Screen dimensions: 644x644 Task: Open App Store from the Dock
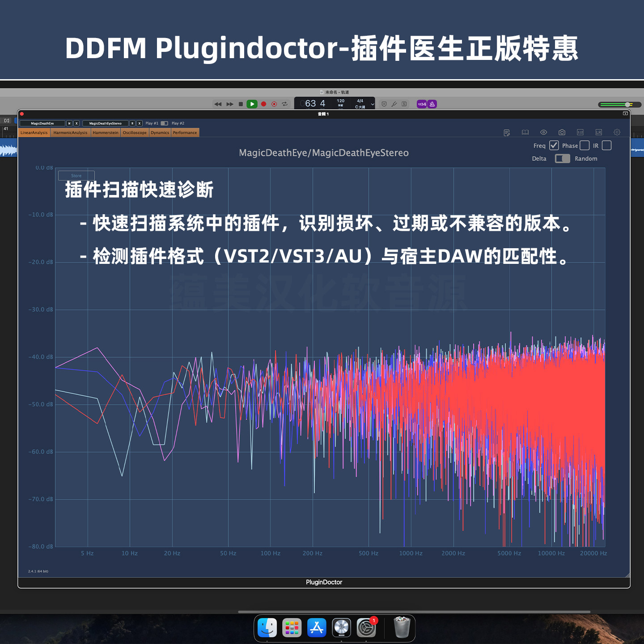(317, 628)
